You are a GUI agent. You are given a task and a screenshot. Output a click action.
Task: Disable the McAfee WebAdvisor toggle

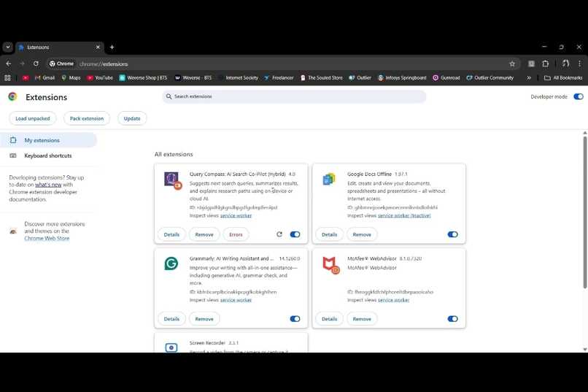(x=452, y=319)
